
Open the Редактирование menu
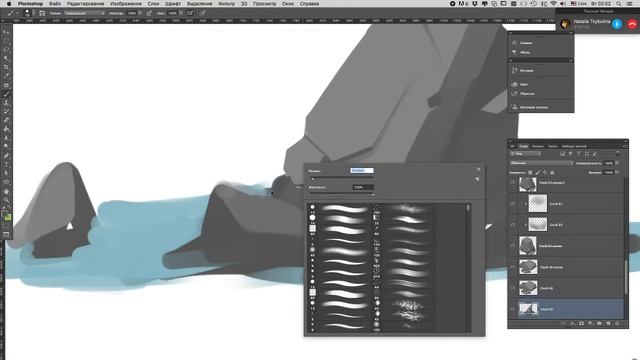[x=85, y=4]
